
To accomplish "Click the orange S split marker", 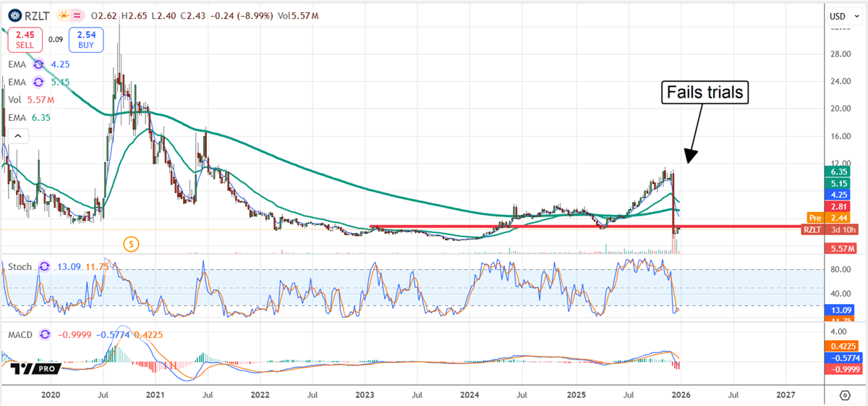I will 131,244.
